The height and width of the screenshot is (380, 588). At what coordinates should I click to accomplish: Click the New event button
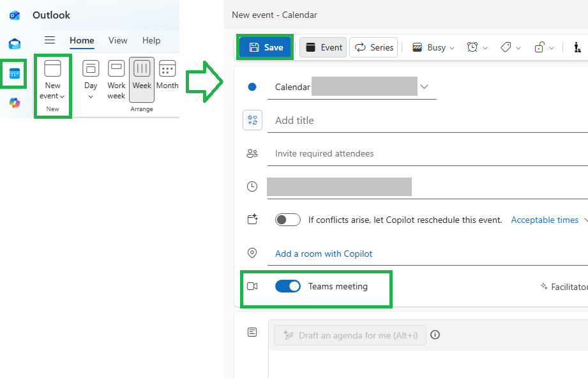point(52,80)
